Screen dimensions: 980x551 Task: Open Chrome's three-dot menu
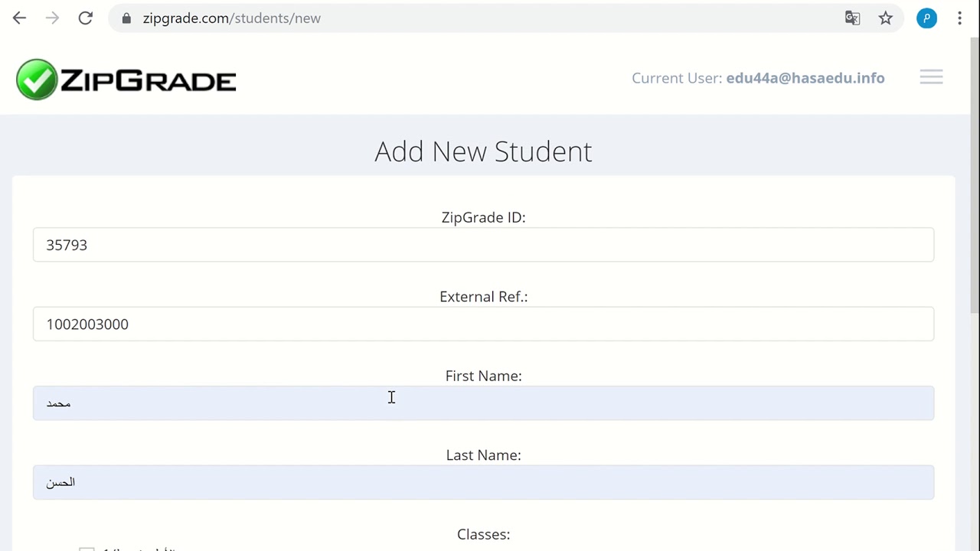959,18
